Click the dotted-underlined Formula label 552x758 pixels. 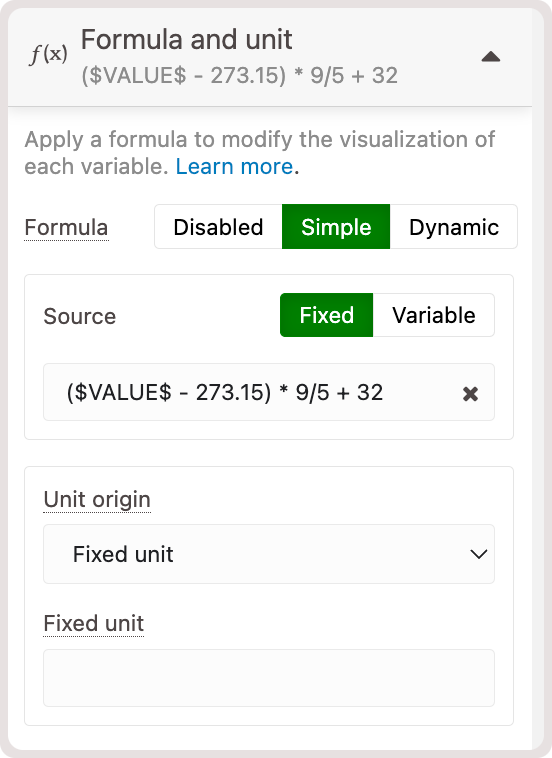point(66,227)
